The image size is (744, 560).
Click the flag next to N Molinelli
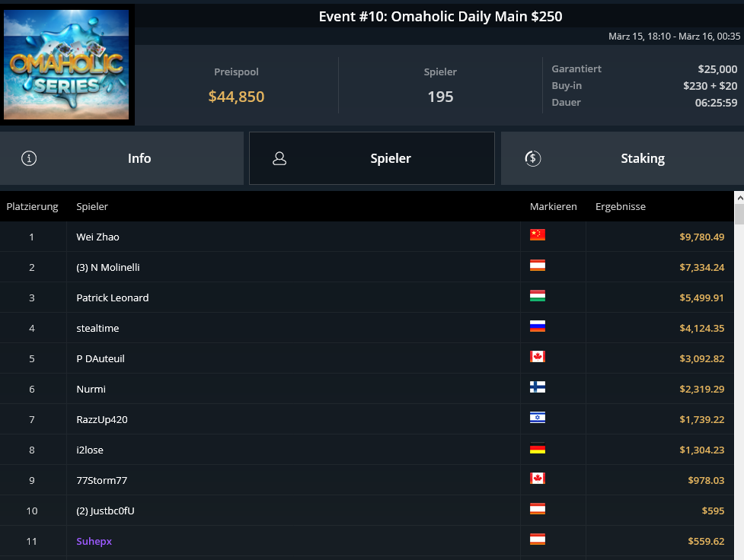point(538,265)
